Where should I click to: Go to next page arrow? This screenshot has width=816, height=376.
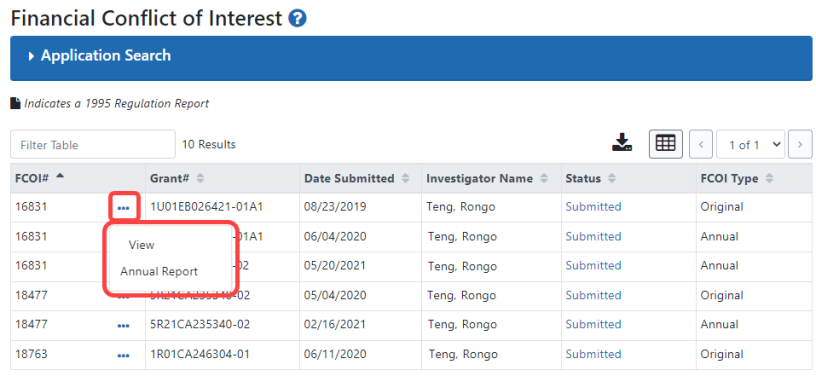[800, 145]
